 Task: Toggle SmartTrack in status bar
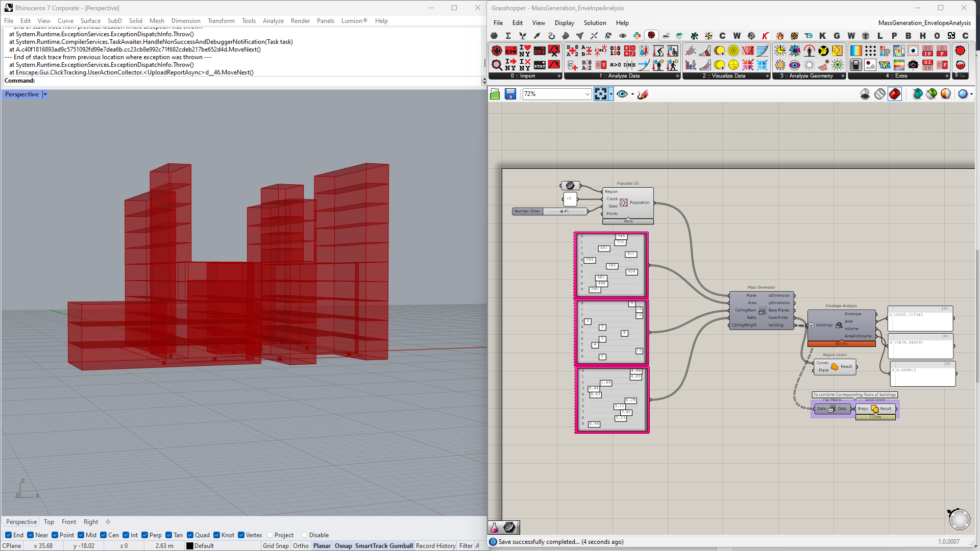point(372,546)
